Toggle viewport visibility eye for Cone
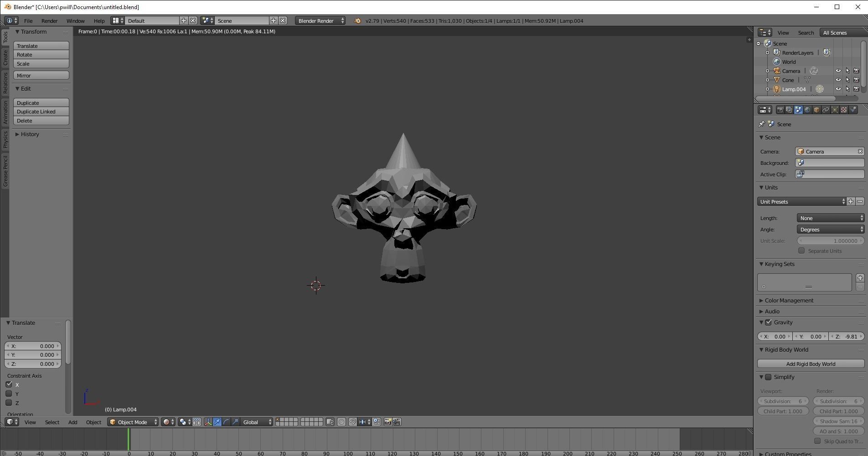The image size is (868, 456). [838, 80]
